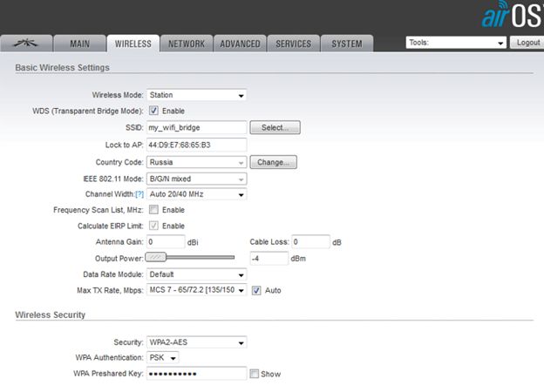Open the NETWORK tab
The height and width of the screenshot is (392, 544).
click(187, 44)
